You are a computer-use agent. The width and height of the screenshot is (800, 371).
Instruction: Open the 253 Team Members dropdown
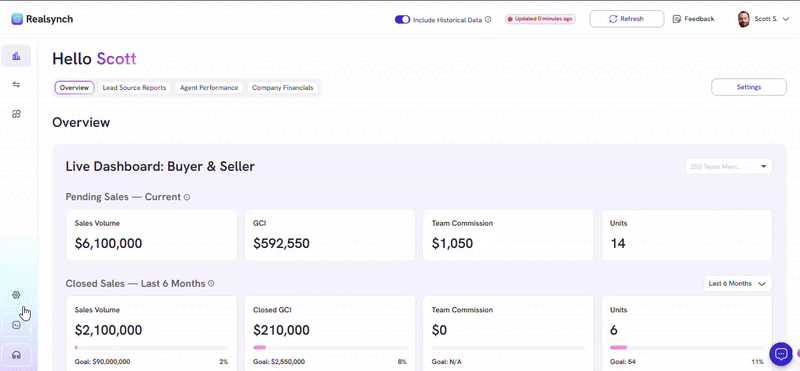728,166
